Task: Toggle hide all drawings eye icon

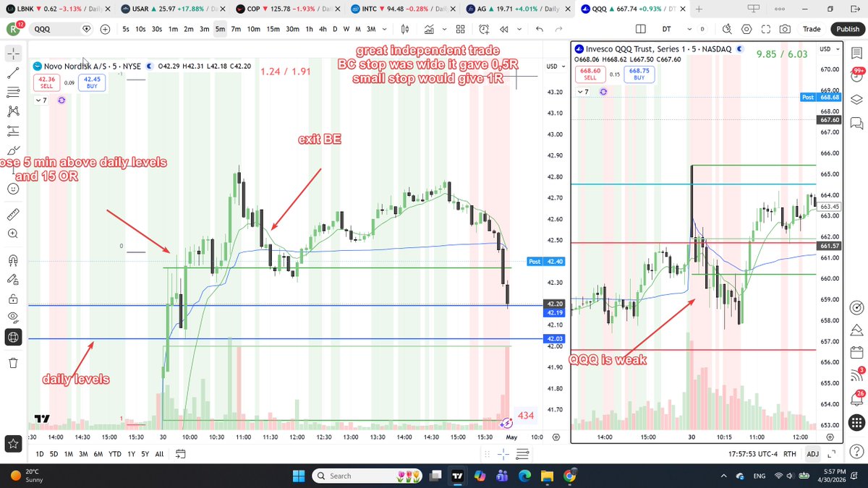Action: 13,317
